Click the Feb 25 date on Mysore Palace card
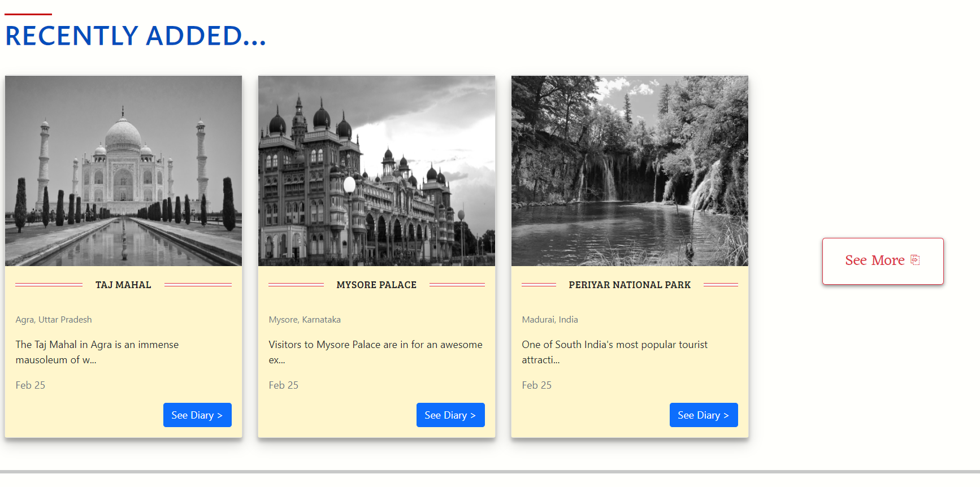980x487 pixels. 284,385
